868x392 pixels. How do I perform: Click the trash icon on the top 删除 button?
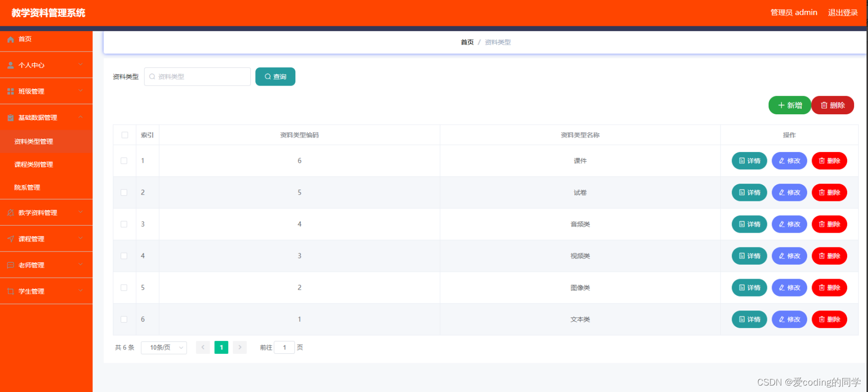[824, 105]
